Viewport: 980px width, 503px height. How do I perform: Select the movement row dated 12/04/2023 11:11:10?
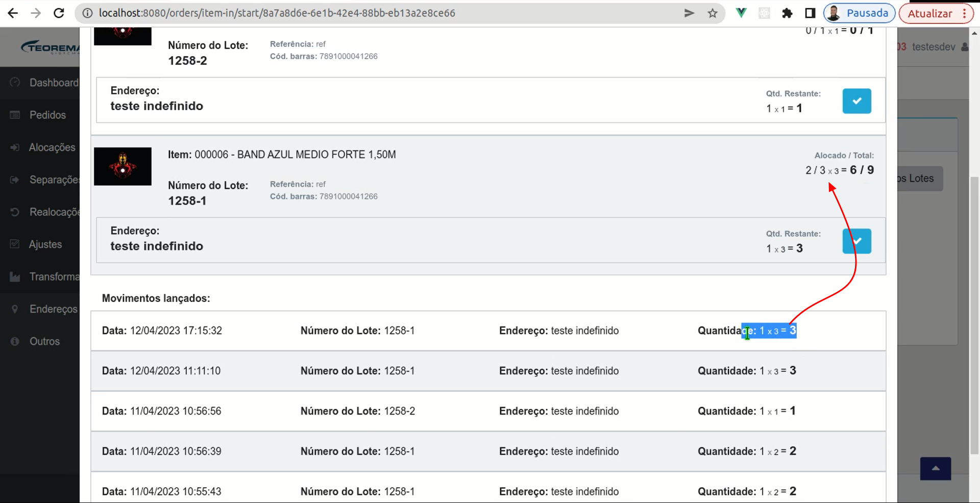[488, 371]
